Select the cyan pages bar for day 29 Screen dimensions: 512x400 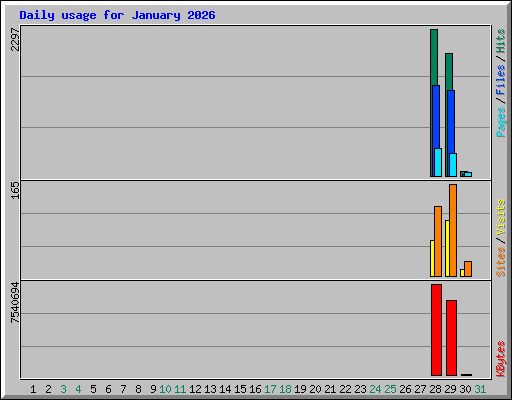coord(453,165)
